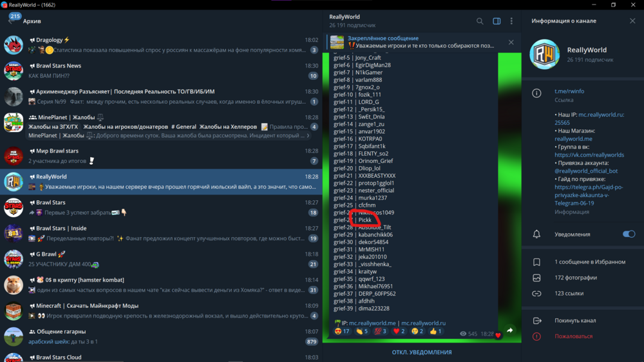Select the # General topic
The image size is (644, 362).
click(x=184, y=126)
